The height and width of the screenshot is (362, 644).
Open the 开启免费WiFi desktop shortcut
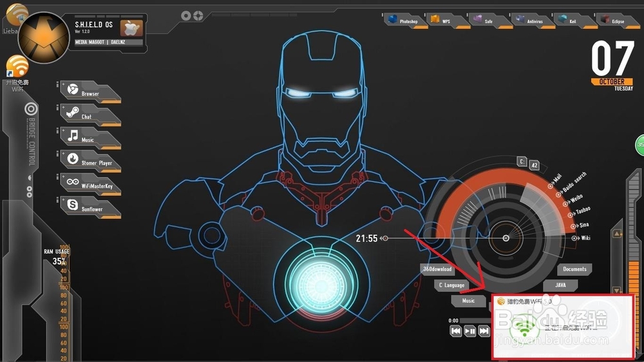17,73
